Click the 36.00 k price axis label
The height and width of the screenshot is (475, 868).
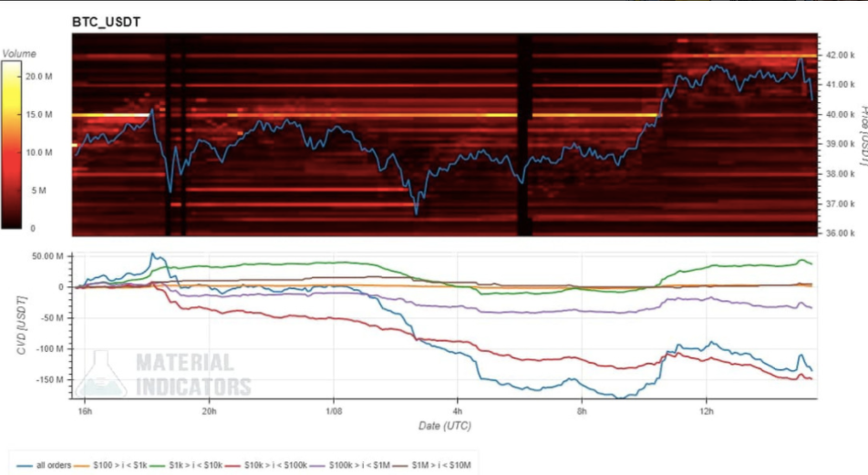click(839, 233)
